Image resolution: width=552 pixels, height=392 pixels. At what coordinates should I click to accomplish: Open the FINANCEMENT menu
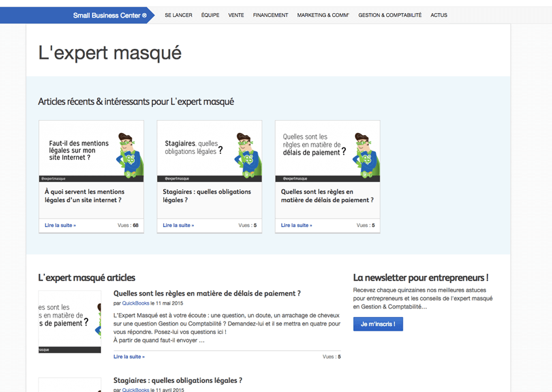point(270,15)
